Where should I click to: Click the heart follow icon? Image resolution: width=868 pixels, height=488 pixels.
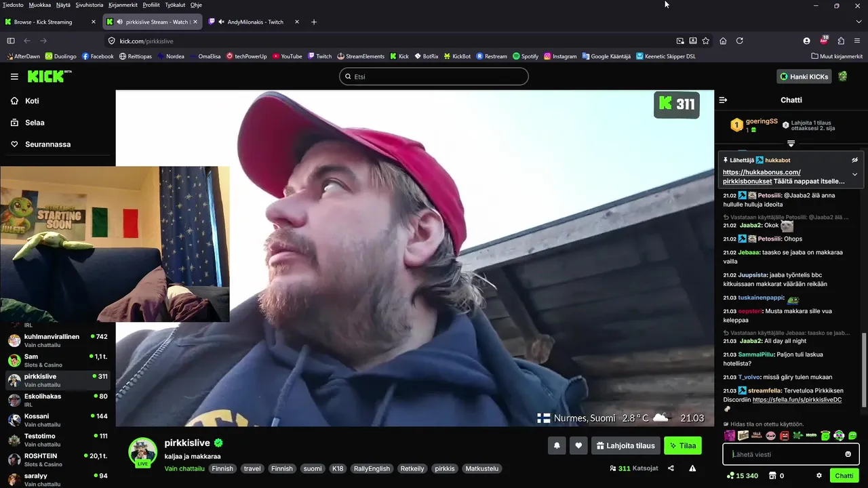pyautogui.click(x=578, y=445)
